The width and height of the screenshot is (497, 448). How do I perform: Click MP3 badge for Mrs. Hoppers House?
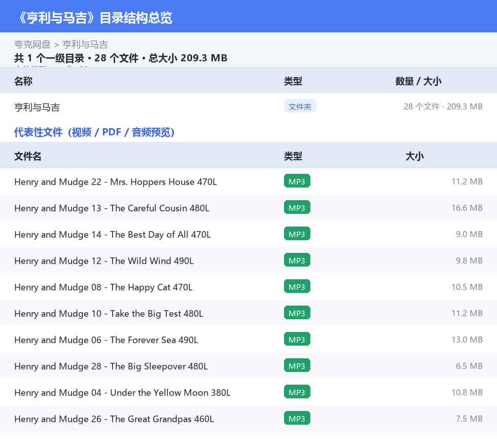[297, 181]
